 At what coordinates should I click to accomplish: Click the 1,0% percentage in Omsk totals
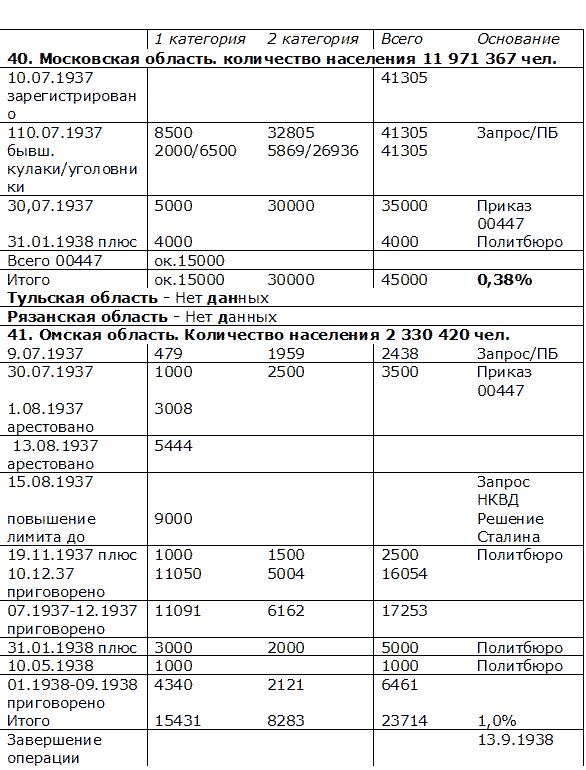(x=497, y=721)
